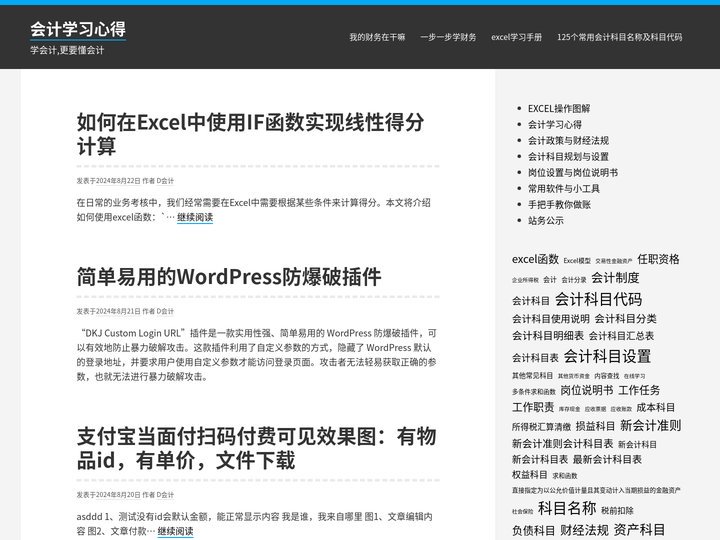Select the 会计科目分类 tag
This screenshot has height=540, width=720.
click(x=625, y=319)
